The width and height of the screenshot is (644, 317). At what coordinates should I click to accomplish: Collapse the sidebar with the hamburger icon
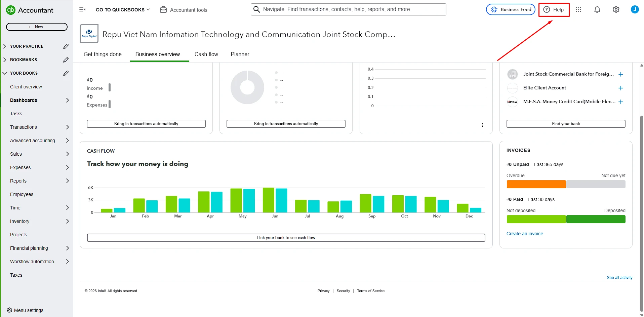coord(82,10)
